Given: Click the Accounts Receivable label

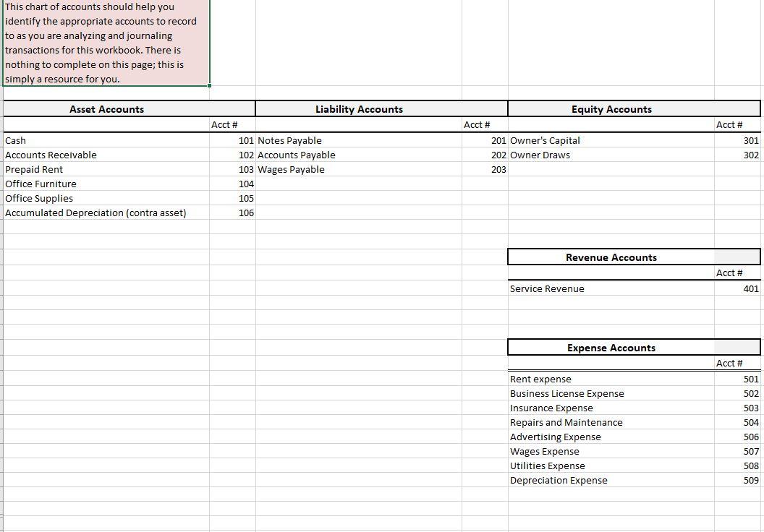Looking at the screenshot, I should click(x=51, y=155).
